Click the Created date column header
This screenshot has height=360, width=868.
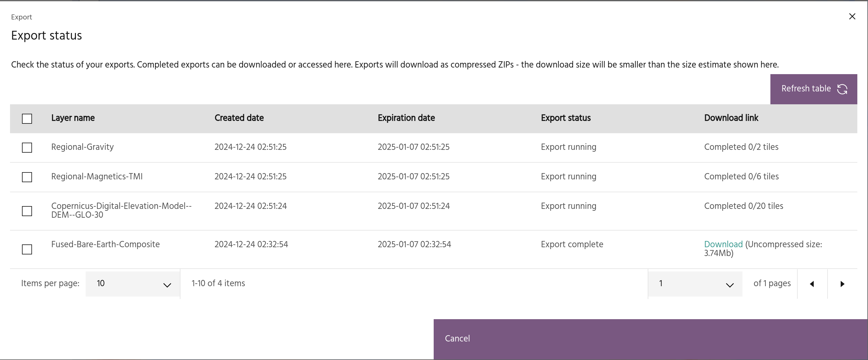pyautogui.click(x=239, y=118)
